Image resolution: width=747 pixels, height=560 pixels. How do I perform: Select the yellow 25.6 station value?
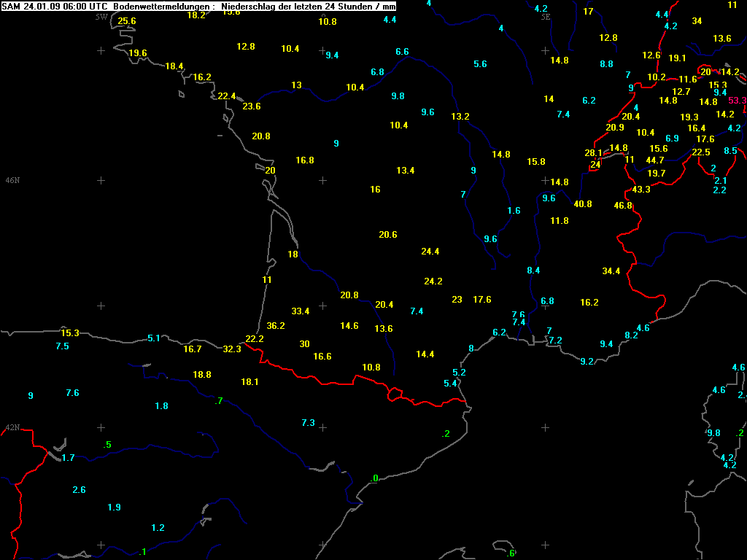tap(127, 21)
